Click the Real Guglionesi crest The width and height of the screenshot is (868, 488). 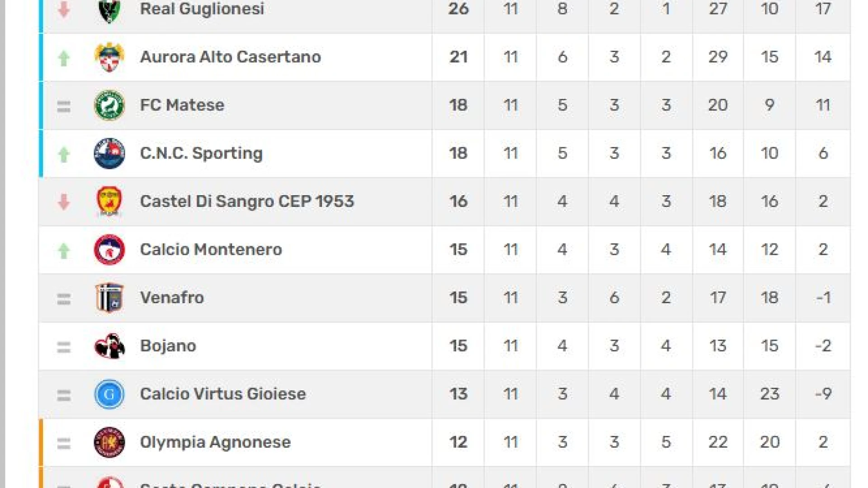point(109,10)
